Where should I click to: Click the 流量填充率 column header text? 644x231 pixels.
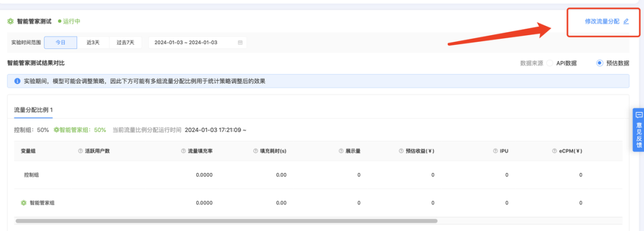[200, 151]
